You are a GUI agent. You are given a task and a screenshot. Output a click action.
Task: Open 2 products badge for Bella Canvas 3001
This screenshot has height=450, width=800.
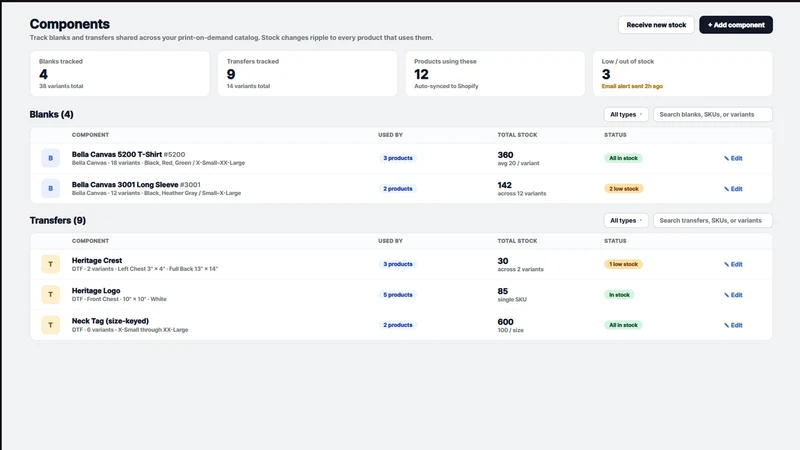pyautogui.click(x=397, y=189)
